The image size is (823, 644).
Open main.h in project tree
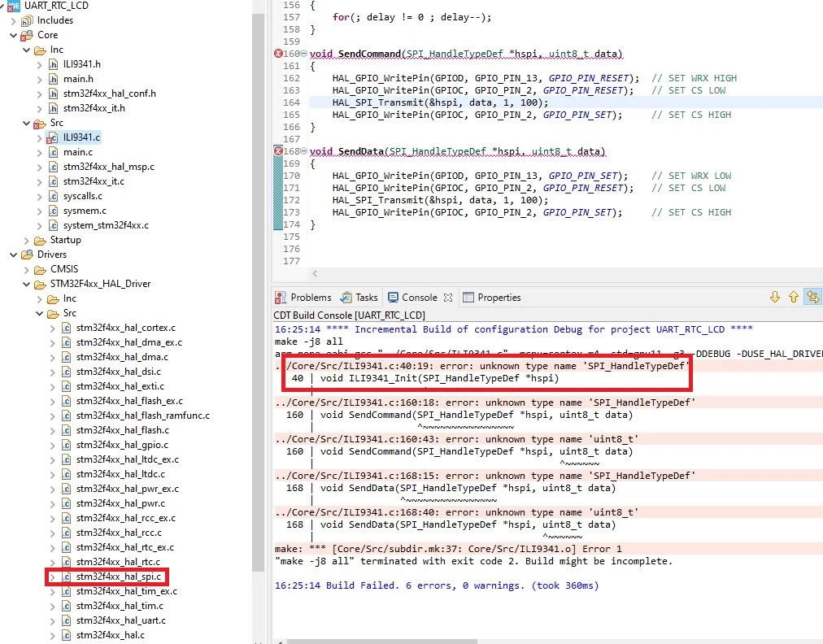[x=78, y=79]
